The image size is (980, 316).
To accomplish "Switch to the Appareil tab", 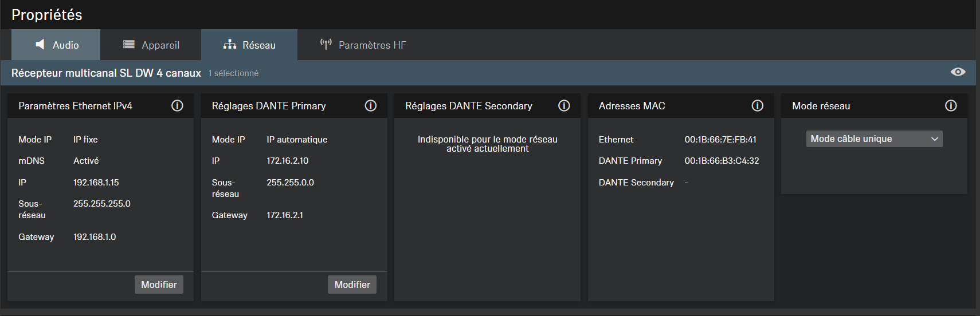I will [151, 45].
